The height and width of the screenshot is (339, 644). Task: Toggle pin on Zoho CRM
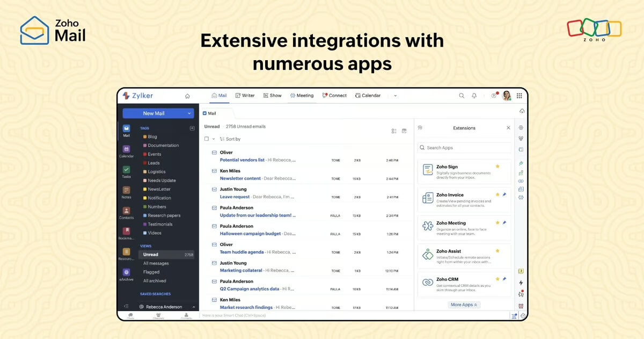click(x=504, y=279)
